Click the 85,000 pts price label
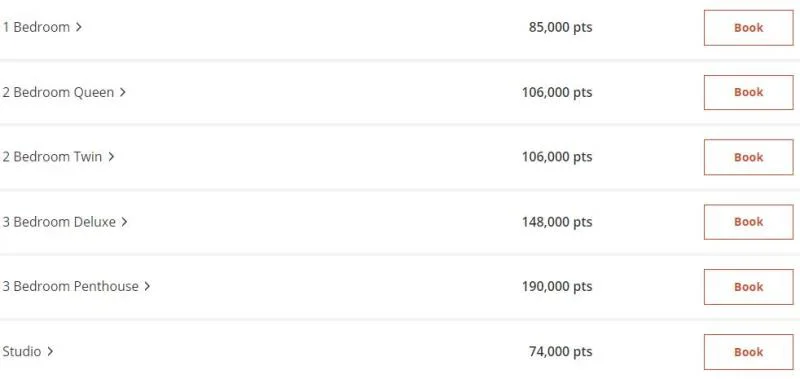Viewport: 800px width, 379px height. (x=560, y=27)
